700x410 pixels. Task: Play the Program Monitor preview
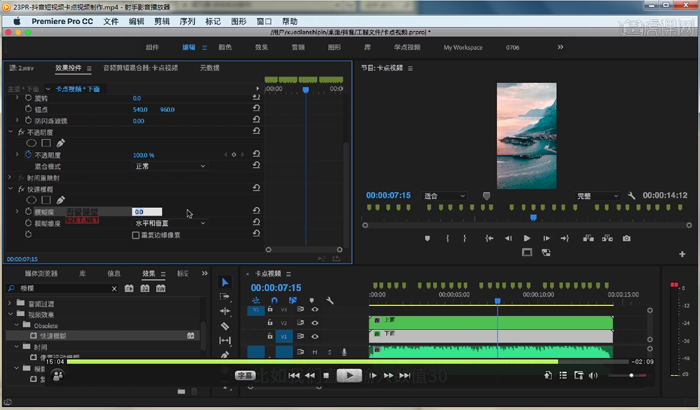point(526,238)
